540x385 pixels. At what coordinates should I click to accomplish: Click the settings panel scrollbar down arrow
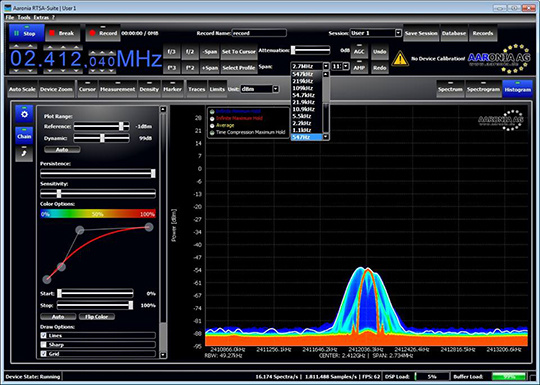[x=163, y=355]
